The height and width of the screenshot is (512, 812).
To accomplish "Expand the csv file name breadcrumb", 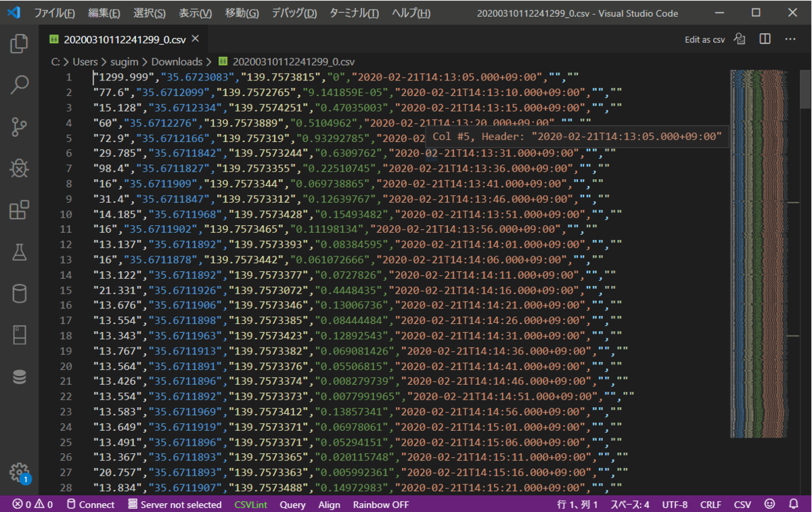I will coord(286,62).
